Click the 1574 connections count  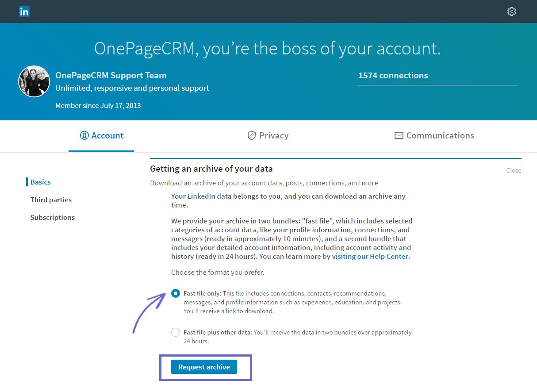pos(393,75)
